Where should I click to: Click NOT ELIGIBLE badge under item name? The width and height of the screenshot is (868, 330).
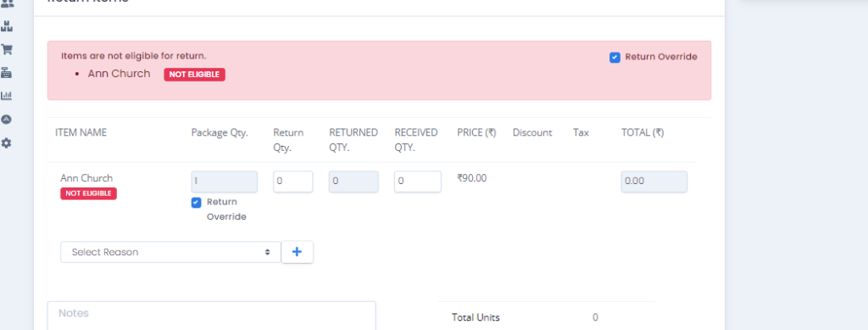(x=88, y=193)
